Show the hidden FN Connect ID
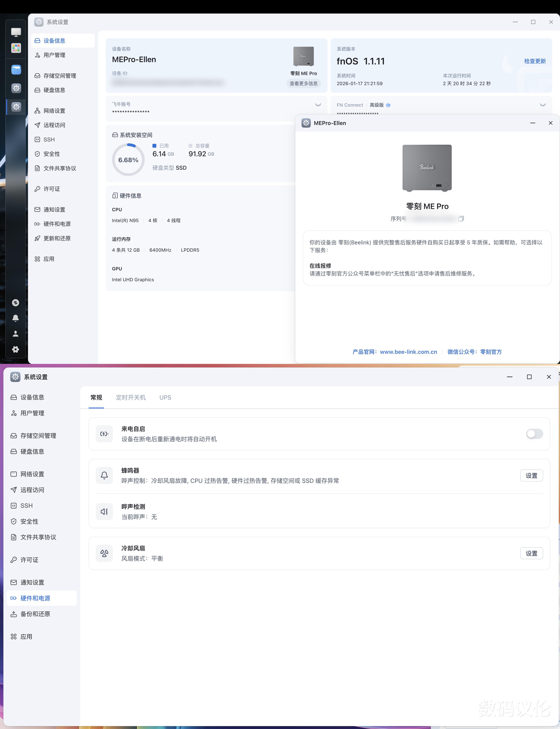Viewport: 560px width, 729px height. point(543,105)
